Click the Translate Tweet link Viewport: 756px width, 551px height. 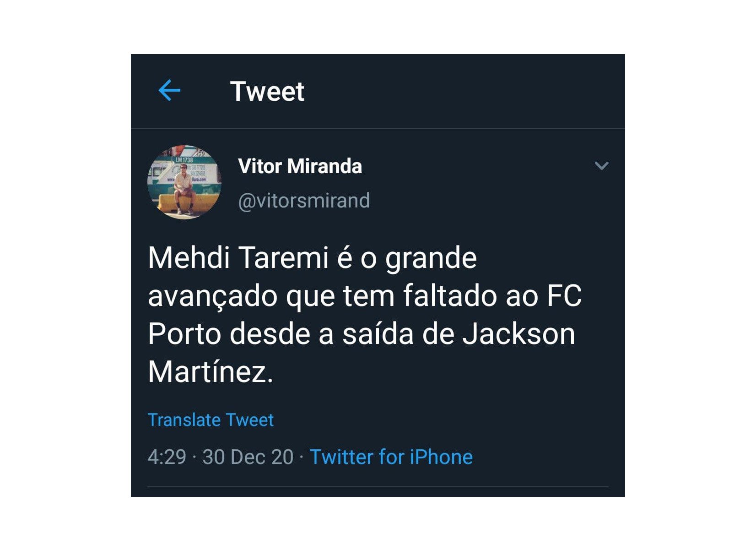[x=211, y=420]
